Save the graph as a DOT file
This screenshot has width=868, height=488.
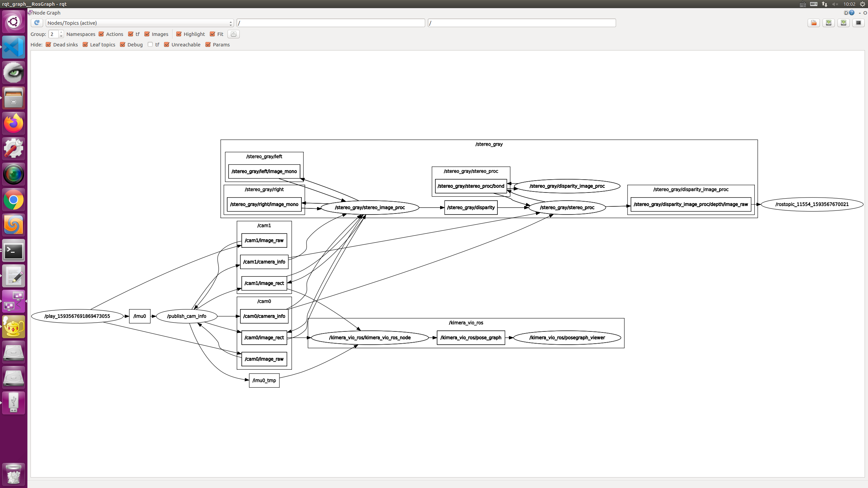(x=828, y=23)
